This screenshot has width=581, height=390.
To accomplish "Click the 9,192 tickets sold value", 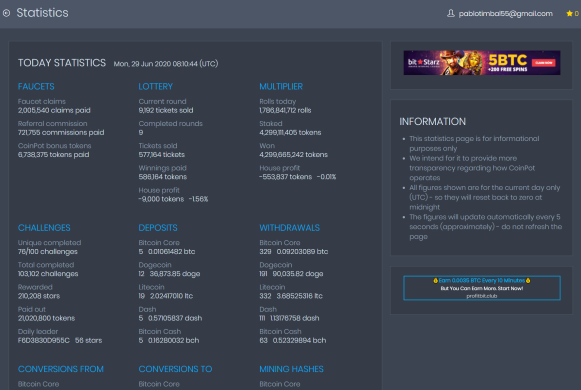I will point(166,110).
